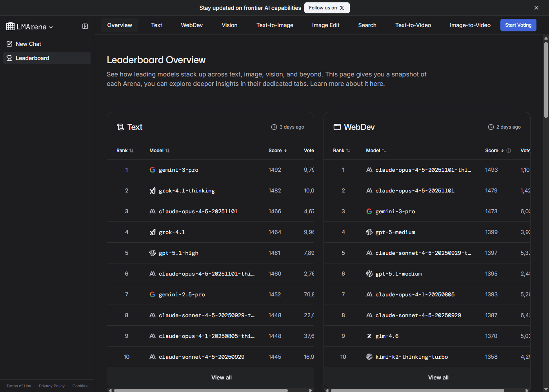Open Privacy Policy link
The image size is (549, 392).
pos(52,386)
